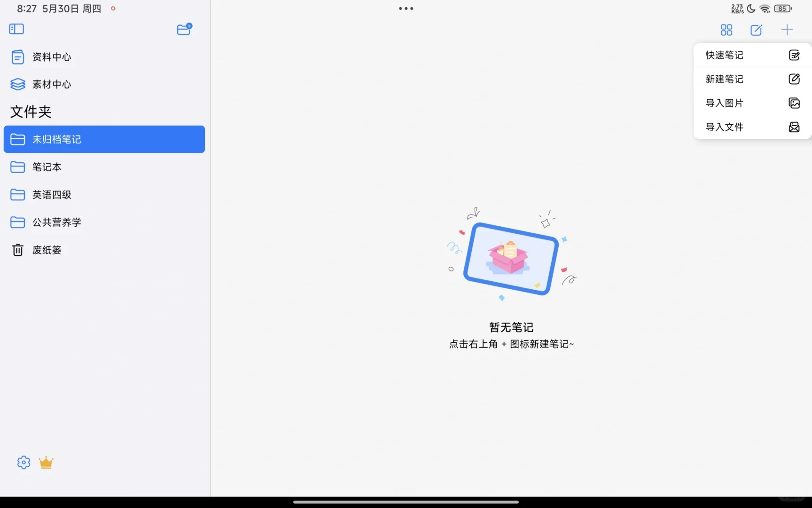Open the plus menu for creating notes

[787, 30]
